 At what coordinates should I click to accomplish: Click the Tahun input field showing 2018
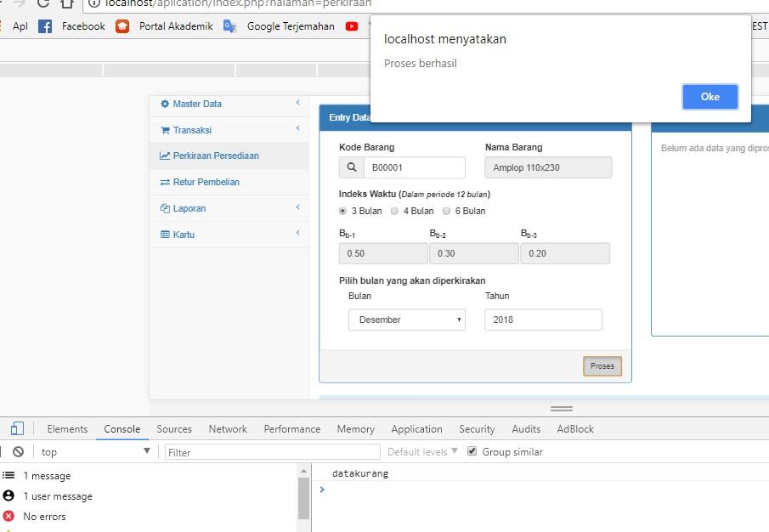[543, 320]
